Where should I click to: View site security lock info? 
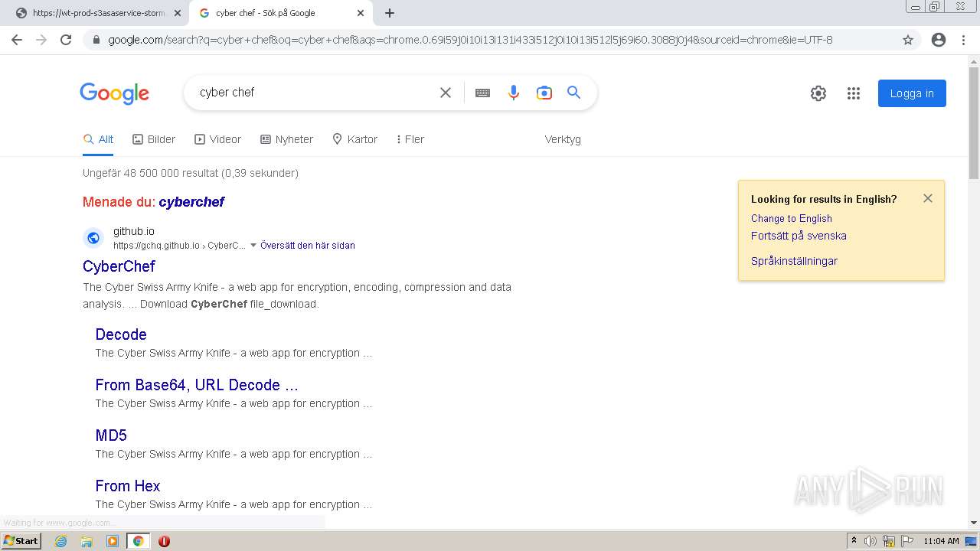click(96, 40)
